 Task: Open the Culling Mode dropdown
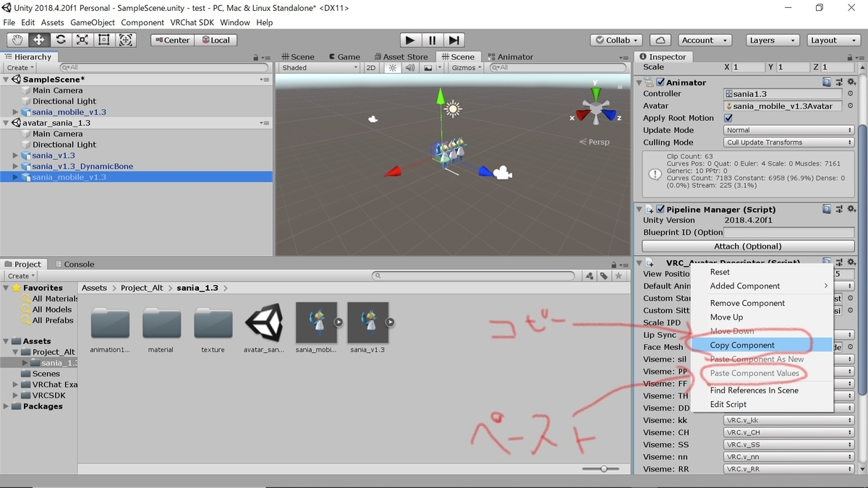pos(789,142)
